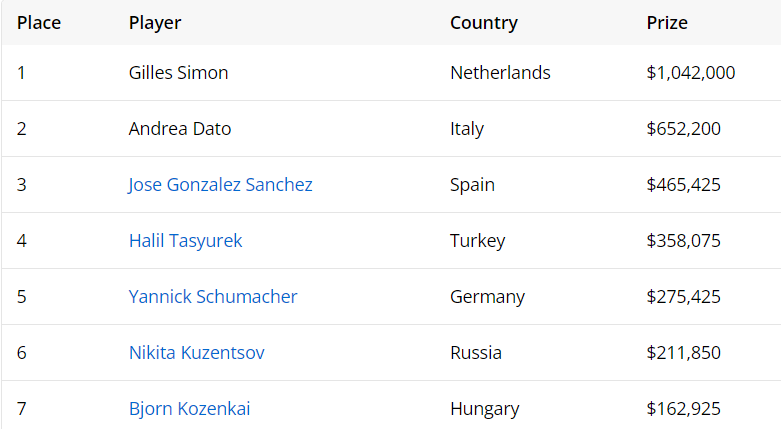Click the Netherlands country cell

(x=500, y=73)
